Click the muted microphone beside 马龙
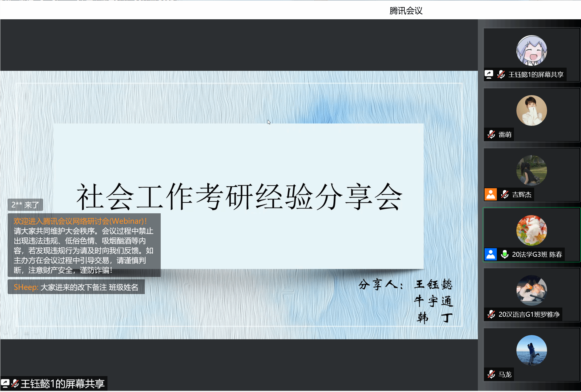The width and height of the screenshot is (581, 392). [491, 374]
